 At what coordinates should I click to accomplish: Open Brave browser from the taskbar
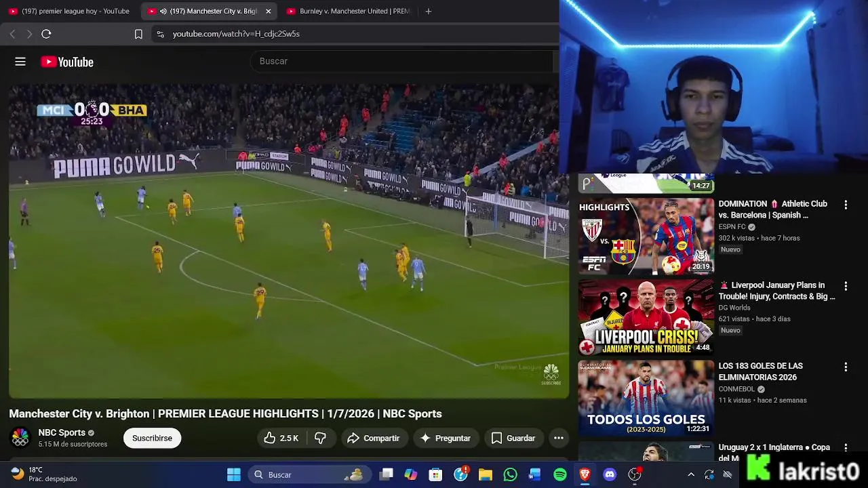[585, 474]
